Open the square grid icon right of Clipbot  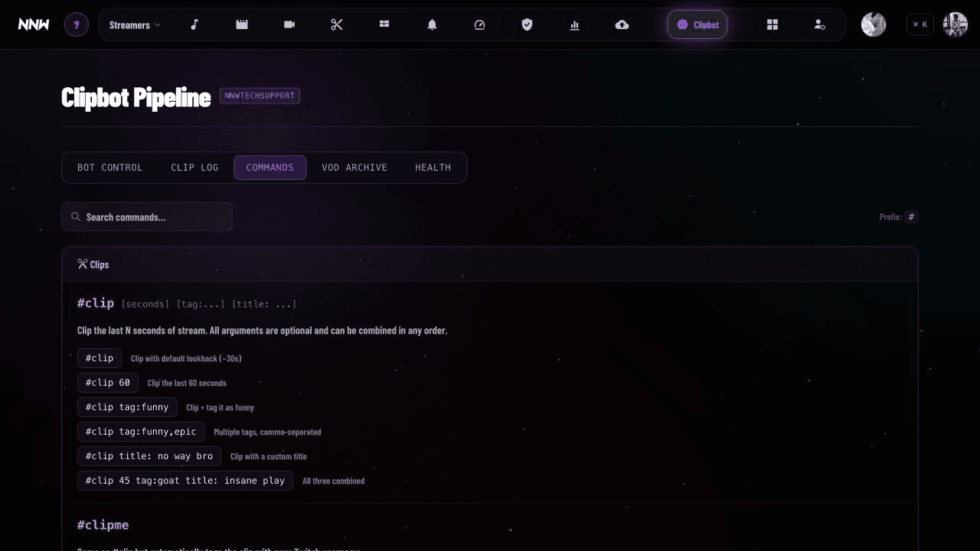tap(773, 24)
